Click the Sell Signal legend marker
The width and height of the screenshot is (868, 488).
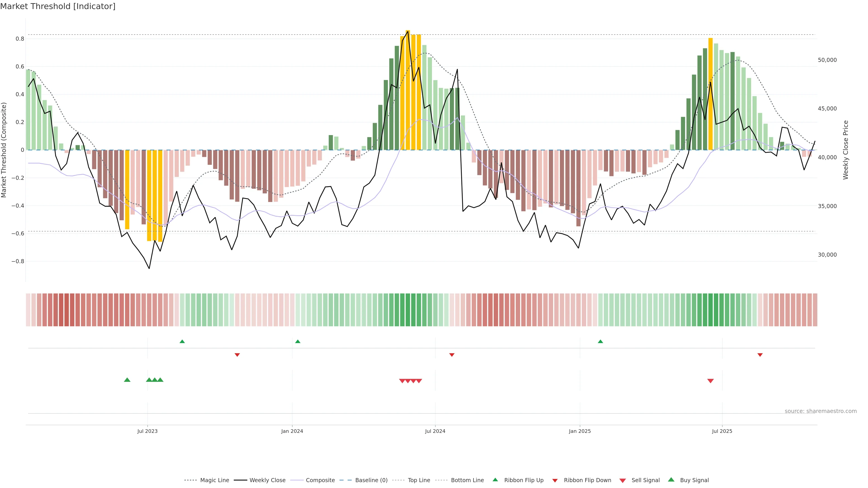[623, 481]
